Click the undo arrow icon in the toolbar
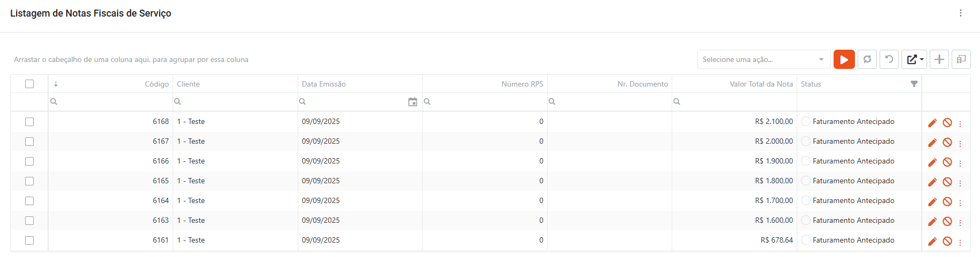This screenshot has width=980, height=257. point(889,59)
